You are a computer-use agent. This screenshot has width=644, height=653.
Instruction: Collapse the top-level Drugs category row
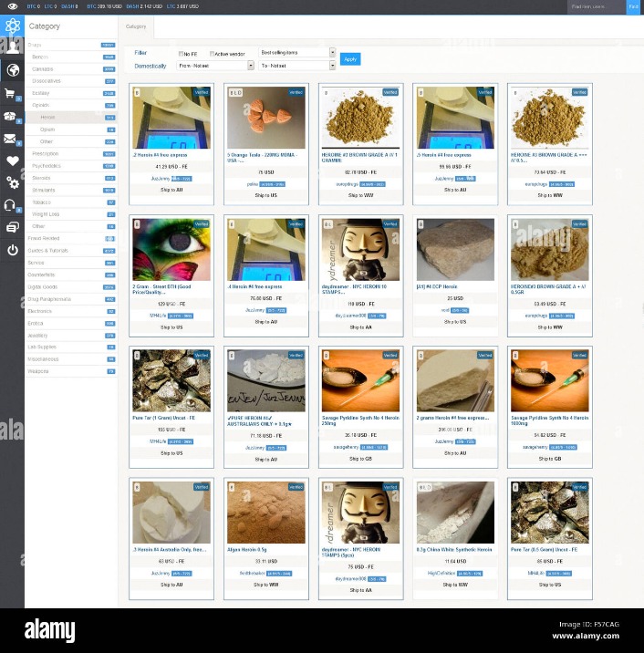tap(71, 45)
